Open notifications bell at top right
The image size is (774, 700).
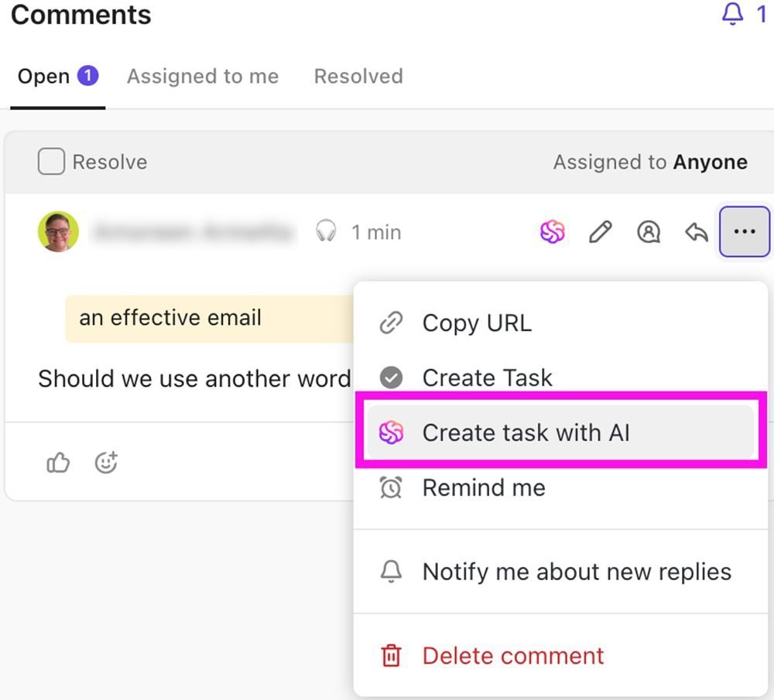point(732,14)
